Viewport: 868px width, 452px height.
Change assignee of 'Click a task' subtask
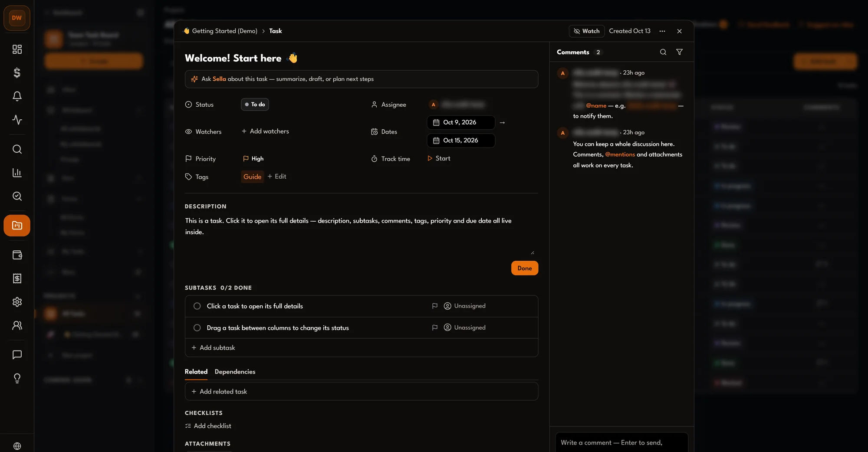tap(465, 306)
